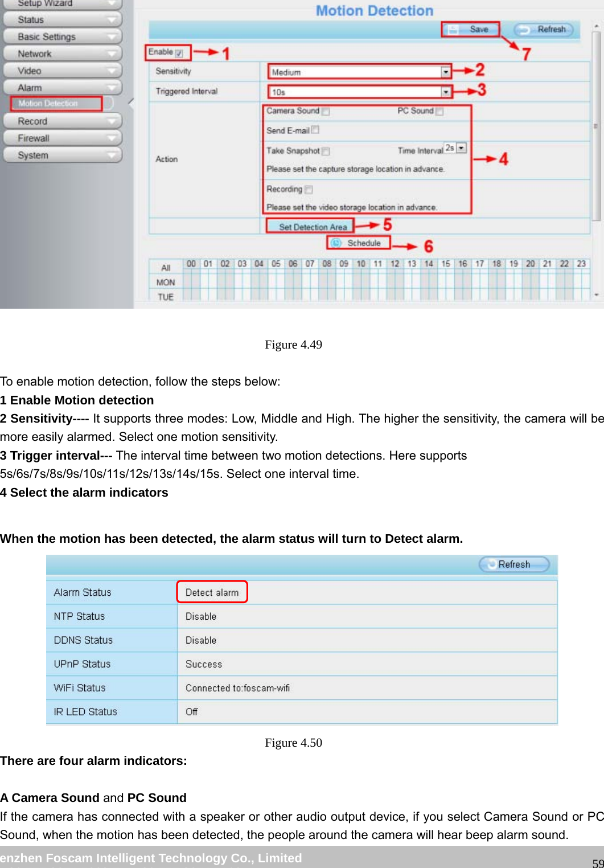Screen dimensions: 604x868
Task: Click hour 00 column header in schedule
Action: (x=191, y=264)
